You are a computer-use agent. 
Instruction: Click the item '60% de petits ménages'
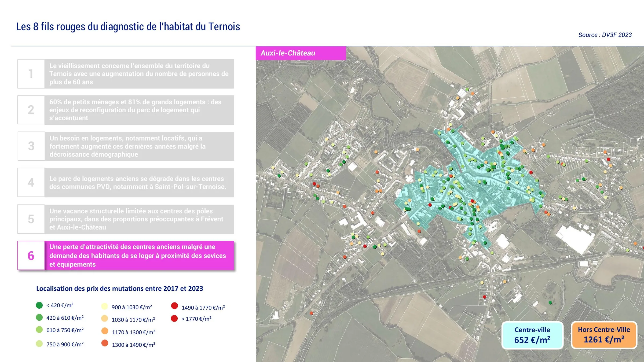139,110
